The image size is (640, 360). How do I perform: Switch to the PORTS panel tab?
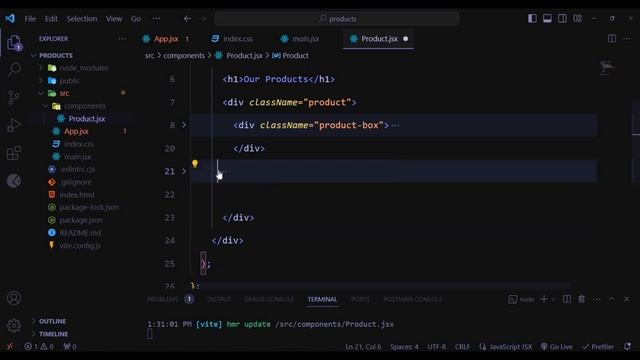point(360,299)
